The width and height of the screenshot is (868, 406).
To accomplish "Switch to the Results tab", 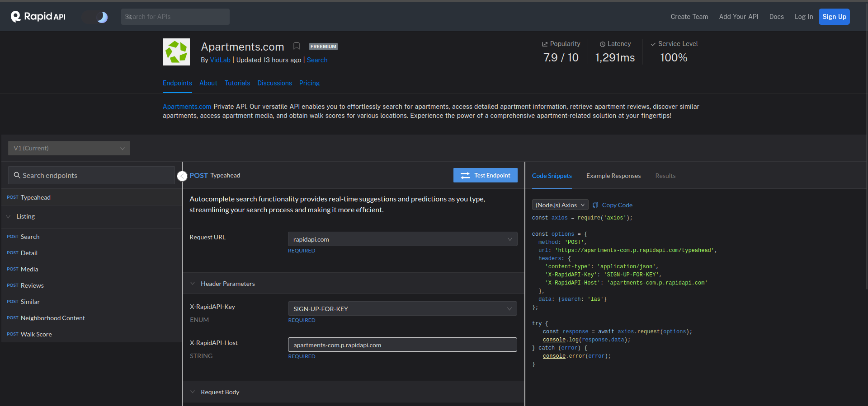I will click(665, 176).
